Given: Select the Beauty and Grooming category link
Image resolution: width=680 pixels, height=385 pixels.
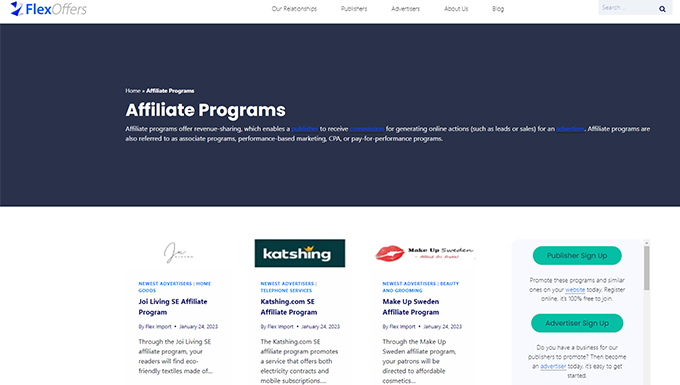Looking at the screenshot, I should click(421, 287).
